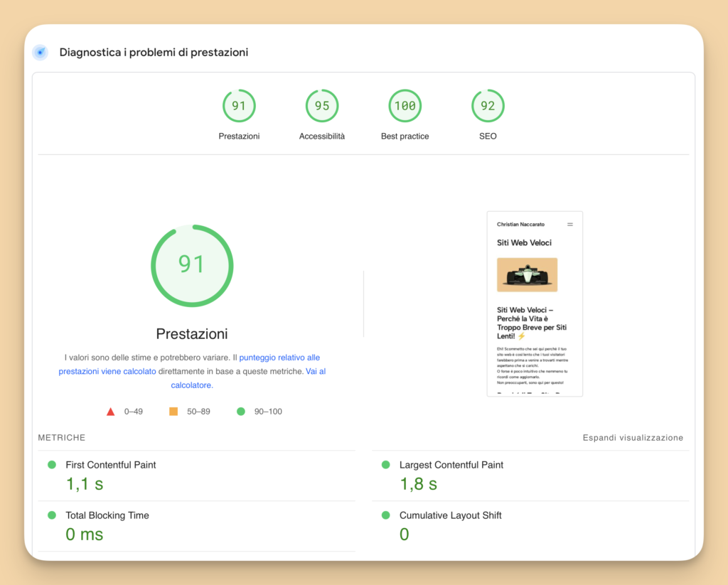Open the 'Vai al calcolatore' link
This screenshot has width=728, height=585.
point(316,372)
